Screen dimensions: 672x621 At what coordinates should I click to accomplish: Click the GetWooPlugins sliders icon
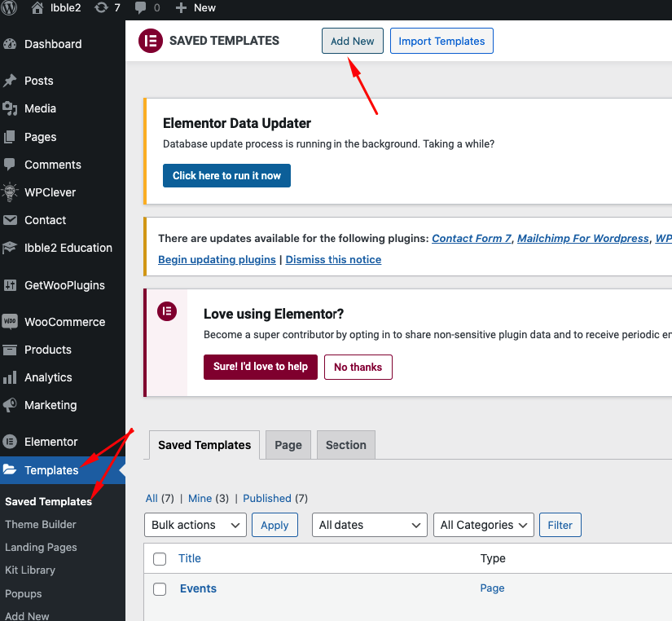click(10, 285)
